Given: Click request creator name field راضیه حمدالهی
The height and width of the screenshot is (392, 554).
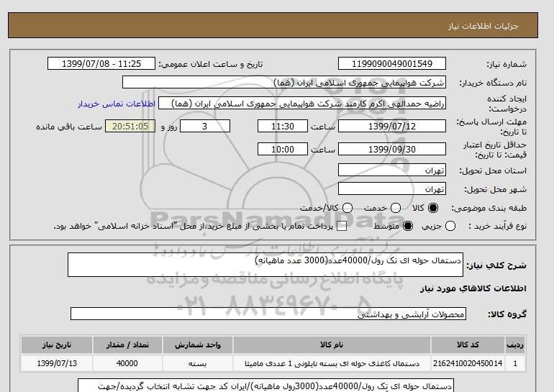Looking at the screenshot, I should click(302, 104).
